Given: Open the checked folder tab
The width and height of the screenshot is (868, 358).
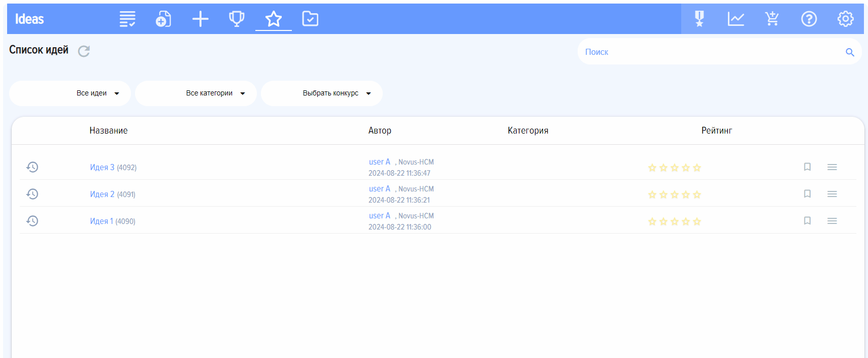Looking at the screenshot, I should (x=310, y=19).
